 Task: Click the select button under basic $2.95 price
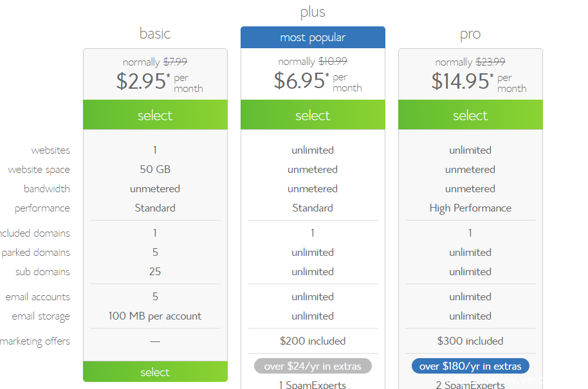(x=155, y=116)
